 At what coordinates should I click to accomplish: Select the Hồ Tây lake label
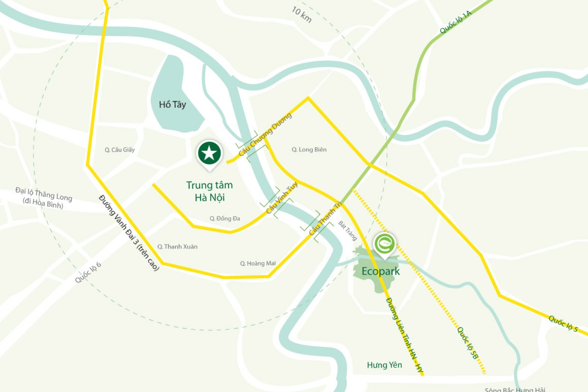[172, 104]
